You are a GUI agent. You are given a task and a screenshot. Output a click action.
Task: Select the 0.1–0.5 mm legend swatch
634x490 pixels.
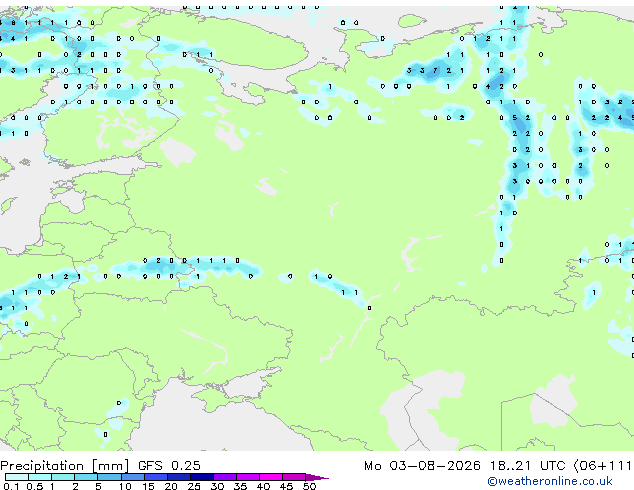tap(17, 477)
